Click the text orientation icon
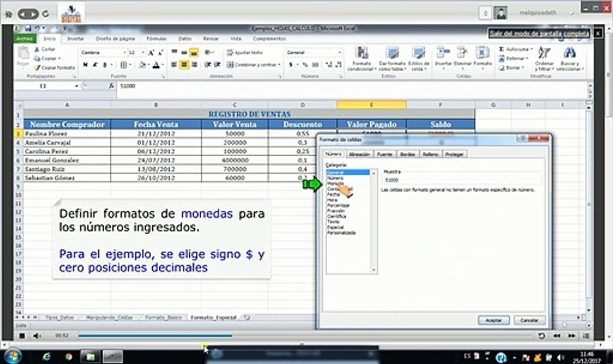Image resolution: width=613 pixels, height=364 pixels. [x=208, y=53]
